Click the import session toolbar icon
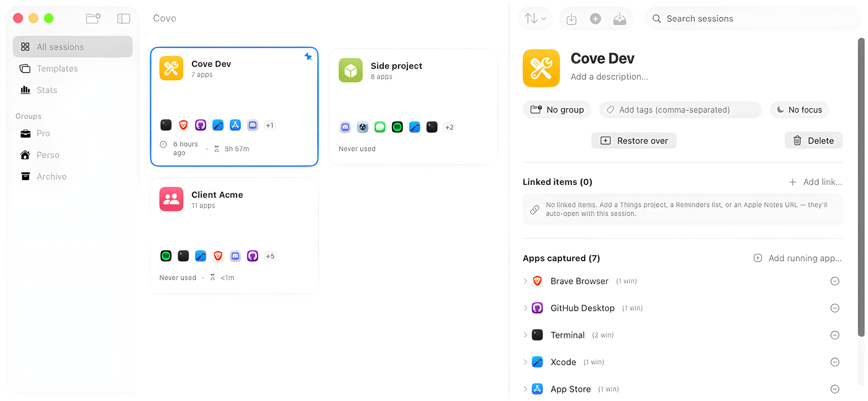The height and width of the screenshot is (401, 868). pyautogui.click(x=571, y=19)
